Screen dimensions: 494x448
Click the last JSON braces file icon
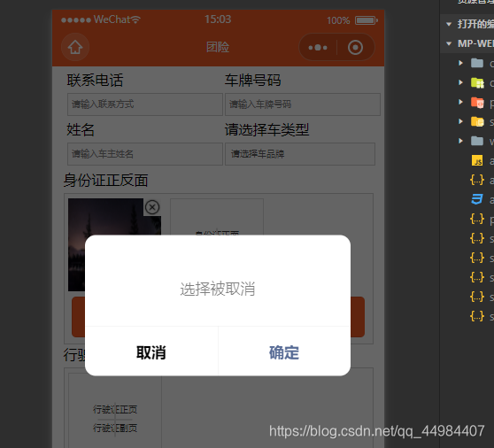[477, 316]
